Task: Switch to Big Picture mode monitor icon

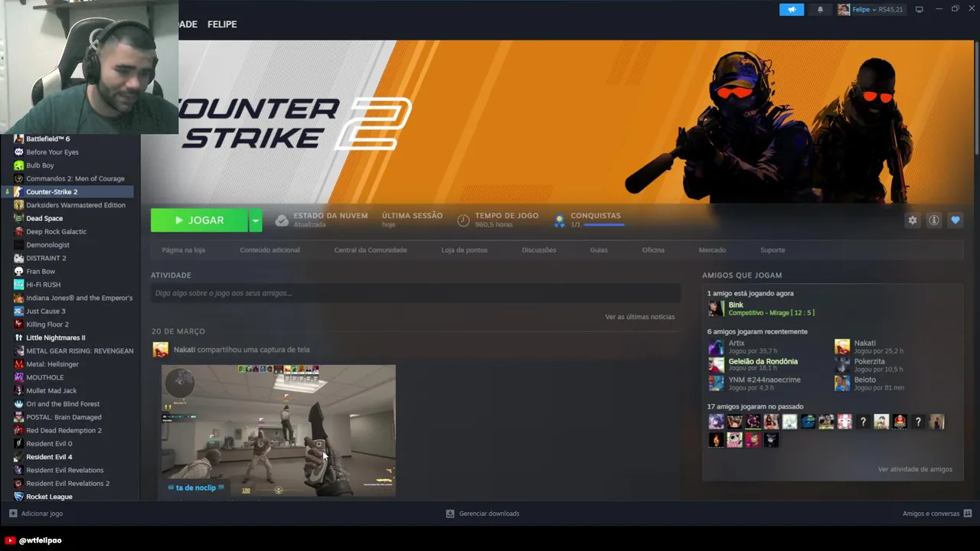Action: click(920, 9)
